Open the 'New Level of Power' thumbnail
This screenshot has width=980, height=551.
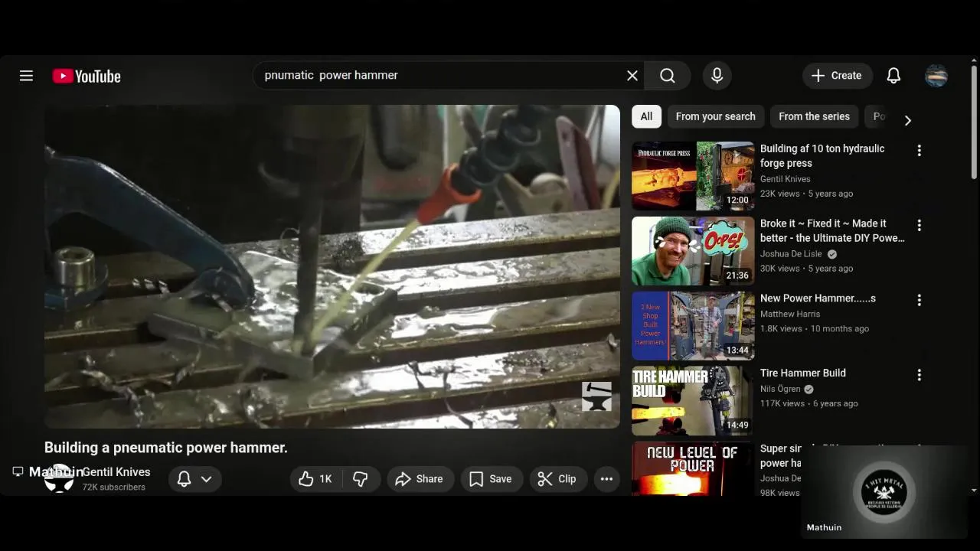[693, 468]
